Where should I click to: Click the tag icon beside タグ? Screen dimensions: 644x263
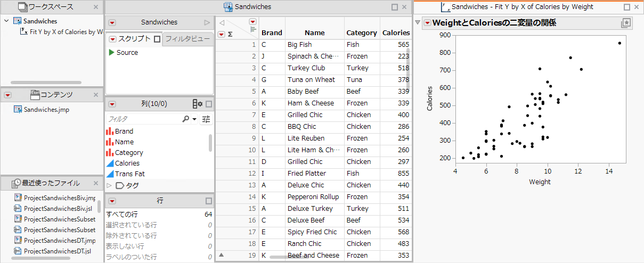tap(119, 185)
